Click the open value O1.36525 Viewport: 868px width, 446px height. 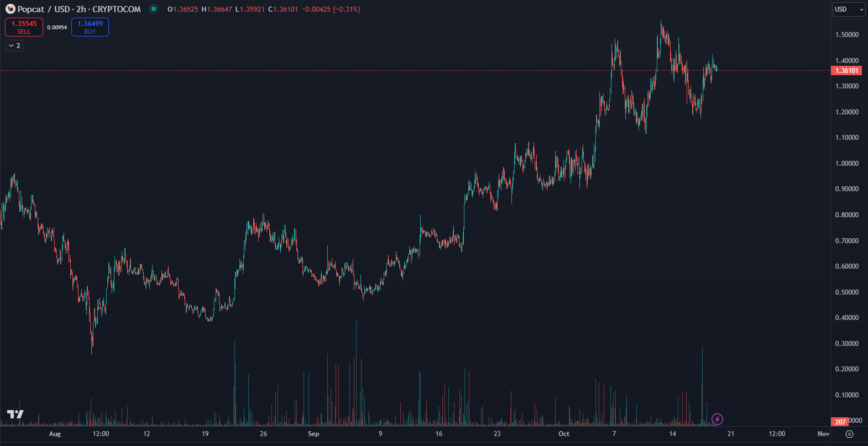[x=183, y=9]
